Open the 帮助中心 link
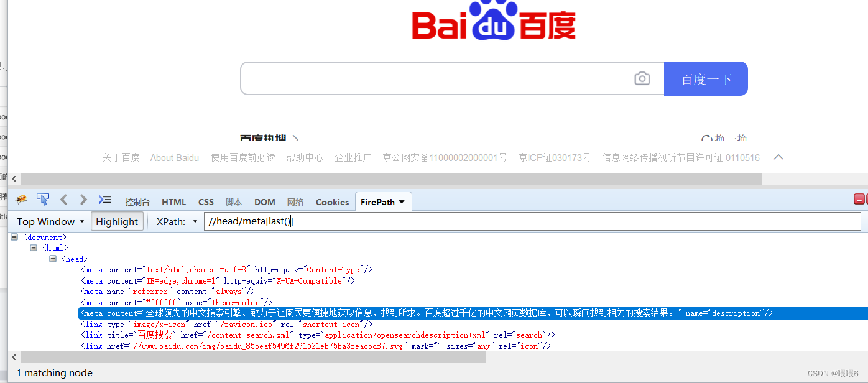The width and height of the screenshot is (868, 383). pos(305,158)
